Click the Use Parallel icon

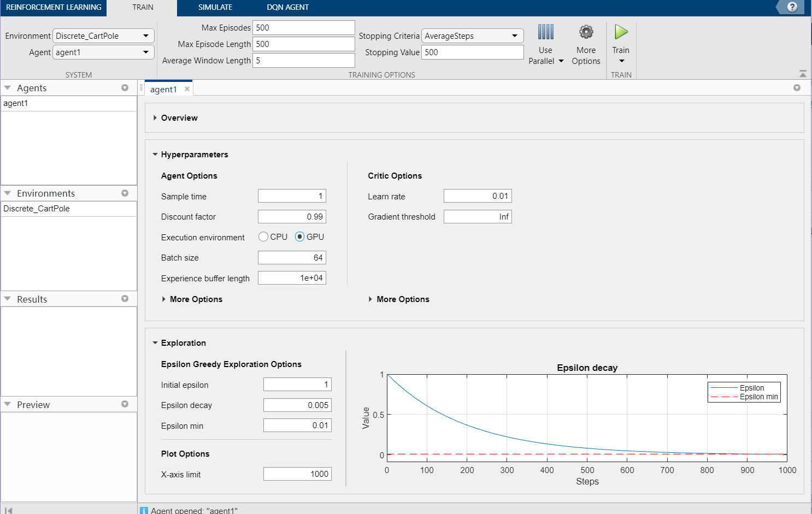pos(545,32)
